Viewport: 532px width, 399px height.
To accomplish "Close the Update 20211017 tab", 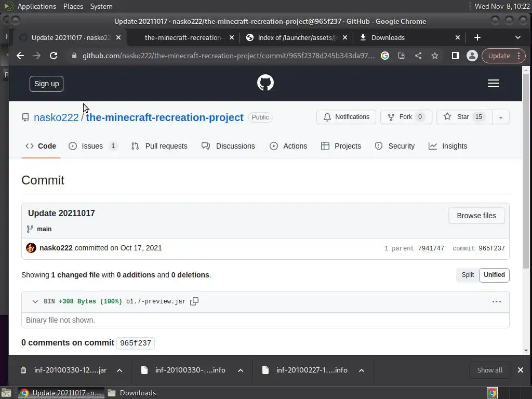I will tap(118, 37).
